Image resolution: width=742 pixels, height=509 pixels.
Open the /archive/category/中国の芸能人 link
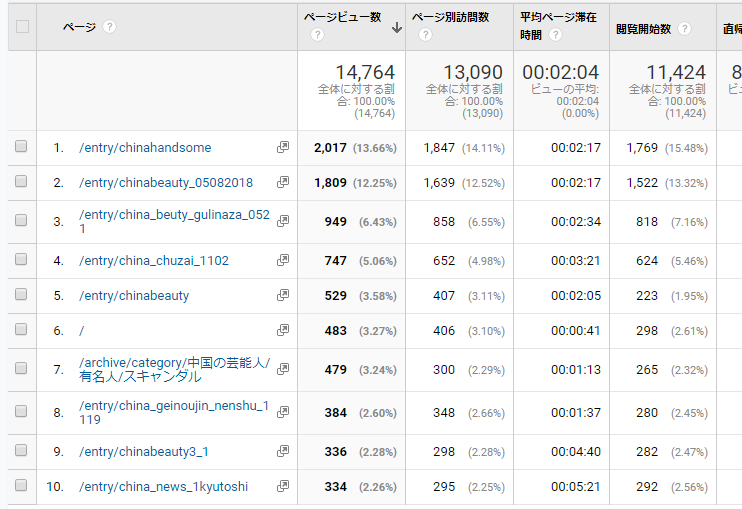tap(175, 369)
